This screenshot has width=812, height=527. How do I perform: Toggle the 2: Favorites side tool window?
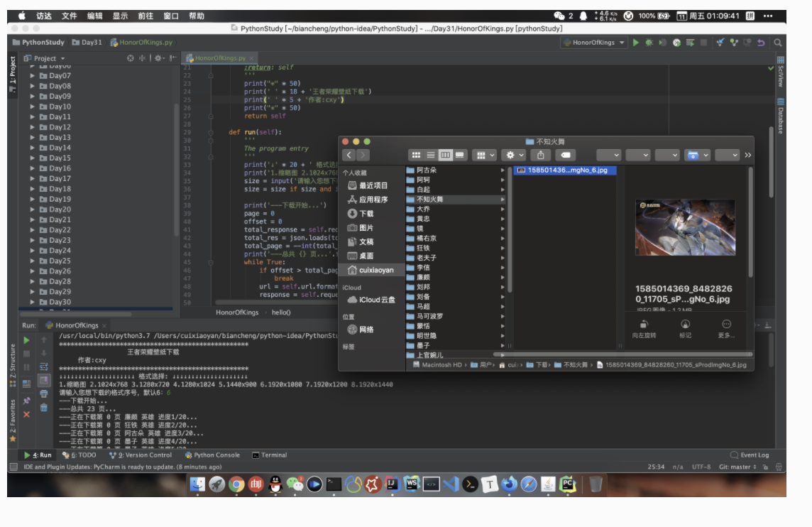[13, 419]
